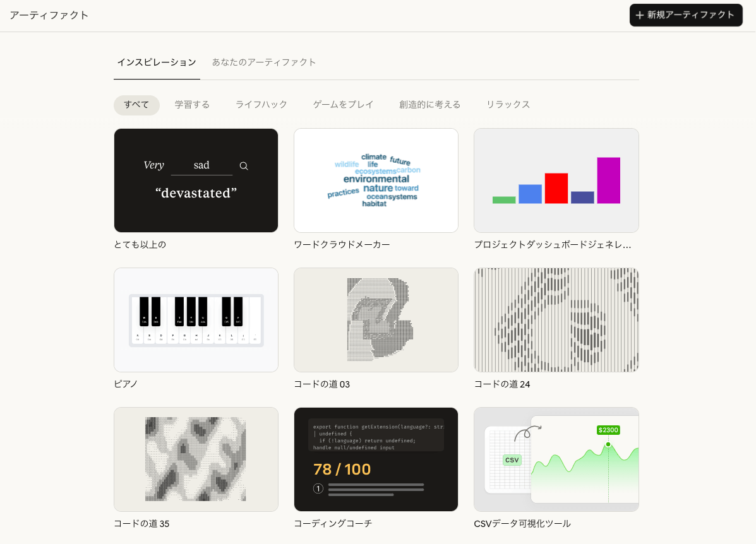Open the コーディングコーチ thumbnail

[376, 459]
